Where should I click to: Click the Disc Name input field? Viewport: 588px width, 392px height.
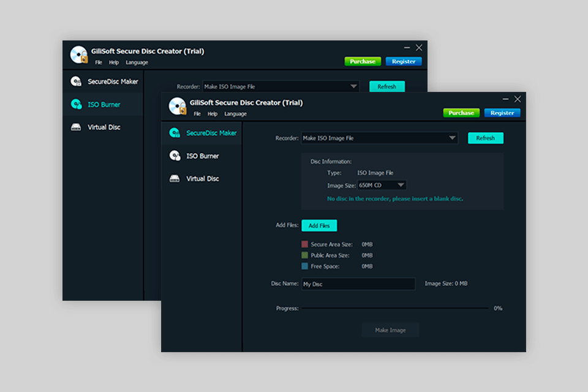(x=358, y=284)
